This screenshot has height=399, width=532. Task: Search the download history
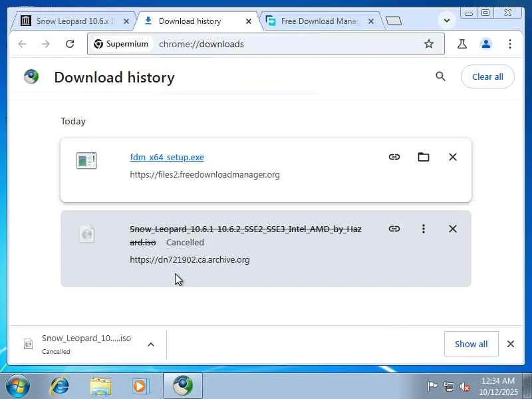click(440, 76)
